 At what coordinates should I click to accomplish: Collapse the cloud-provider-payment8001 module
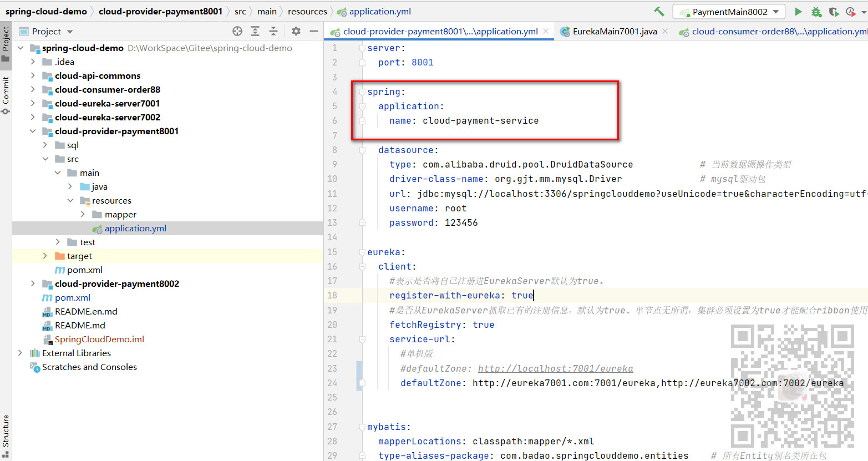tap(33, 131)
